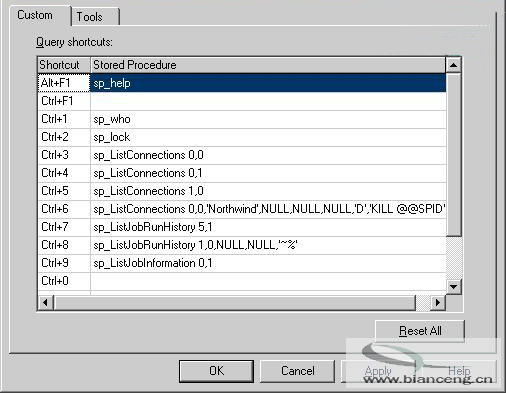Select the Ctrl+F1 shortcut cell

pos(64,101)
